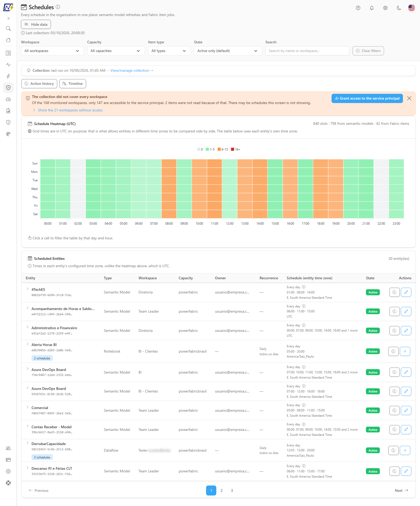
Task: Click Clear filters button
Action: [368, 51]
